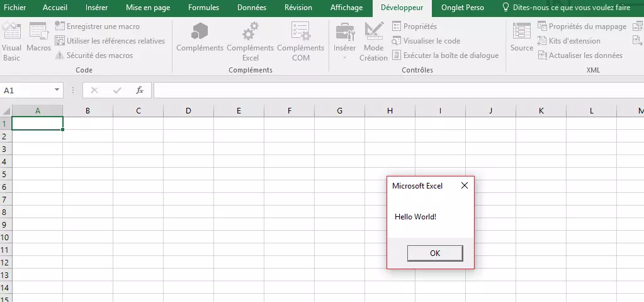Select column D header
Screen dimensions: 644x302
(x=188, y=111)
